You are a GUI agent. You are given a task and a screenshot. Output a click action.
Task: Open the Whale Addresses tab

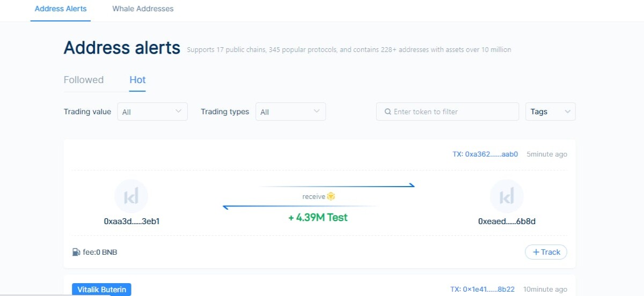click(143, 9)
